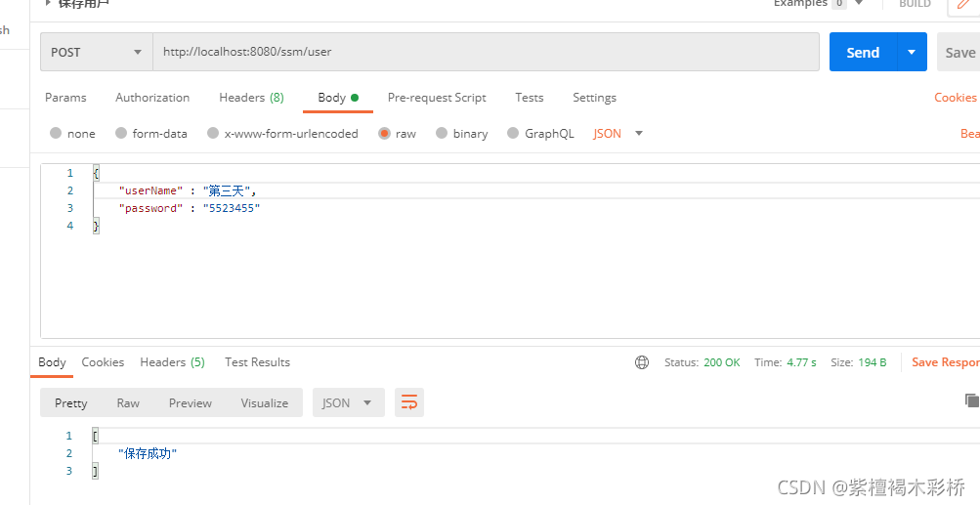The width and height of the screenshot is (980, 505).
Task: Select the form-data body type
Action: (x=151, y=133)
